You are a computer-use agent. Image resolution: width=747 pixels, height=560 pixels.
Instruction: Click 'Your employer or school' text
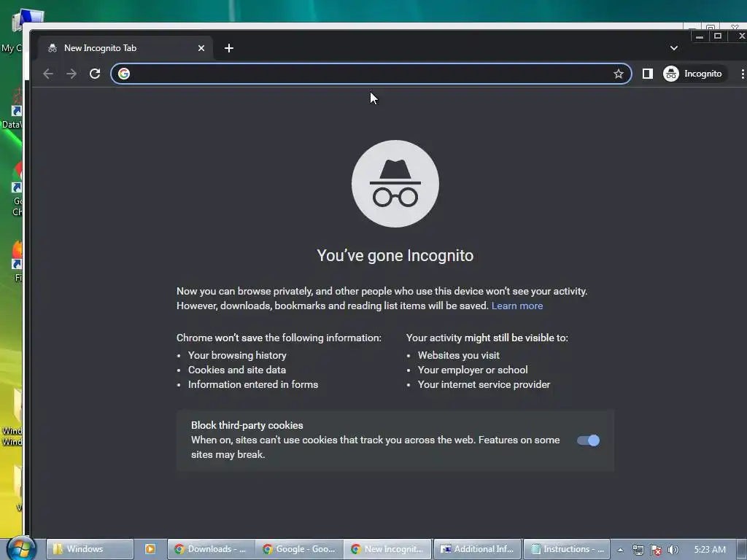pyautogui.click(x=473, y=370)
